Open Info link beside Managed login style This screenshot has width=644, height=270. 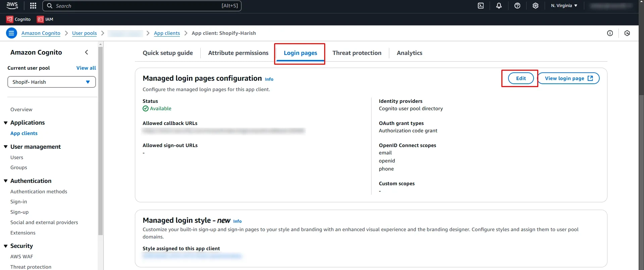[237, 221]
